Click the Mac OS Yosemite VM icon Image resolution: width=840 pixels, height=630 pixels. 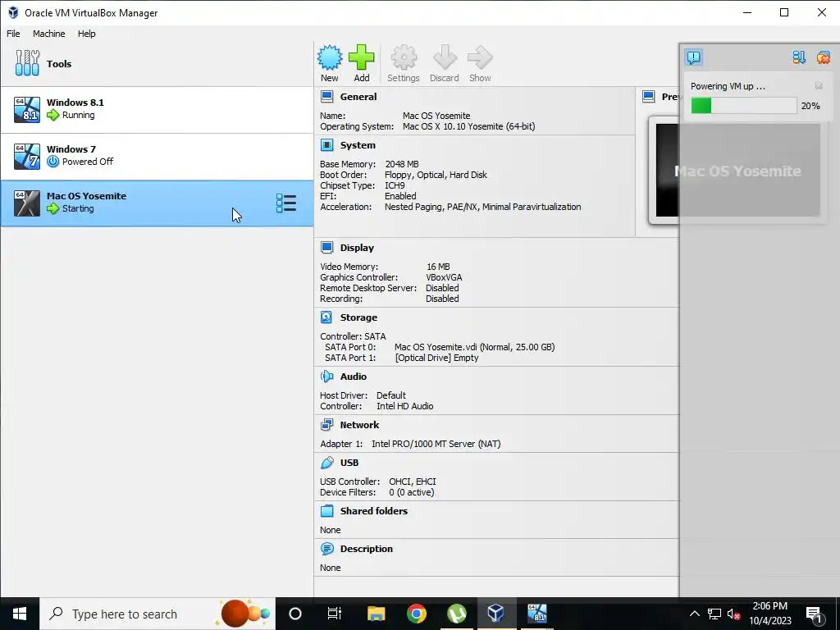point(27,203)
